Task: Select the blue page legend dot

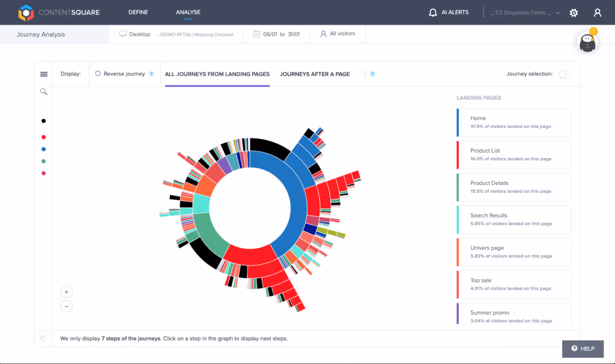Action: pos(43,149)
